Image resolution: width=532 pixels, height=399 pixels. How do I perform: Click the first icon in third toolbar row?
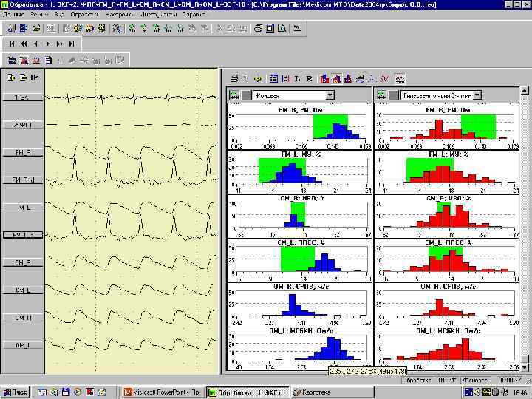click(x=12, y=61)
